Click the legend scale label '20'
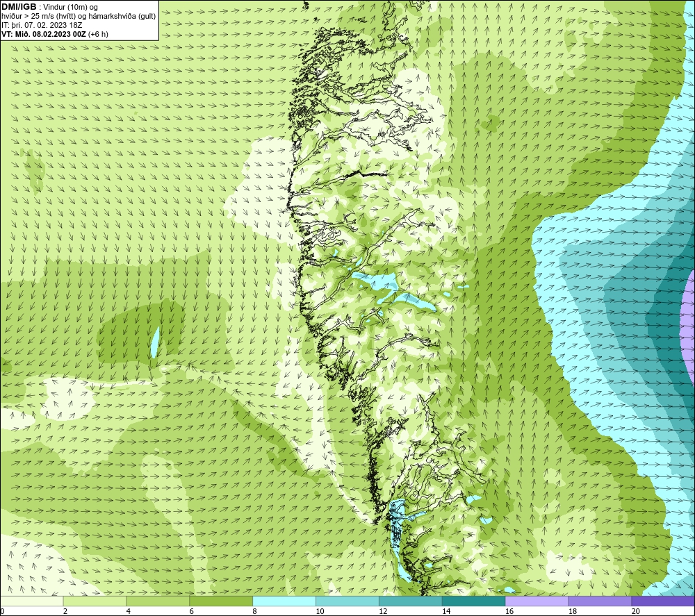The height and width of the screenshot is (616, 695). (636, 612)
